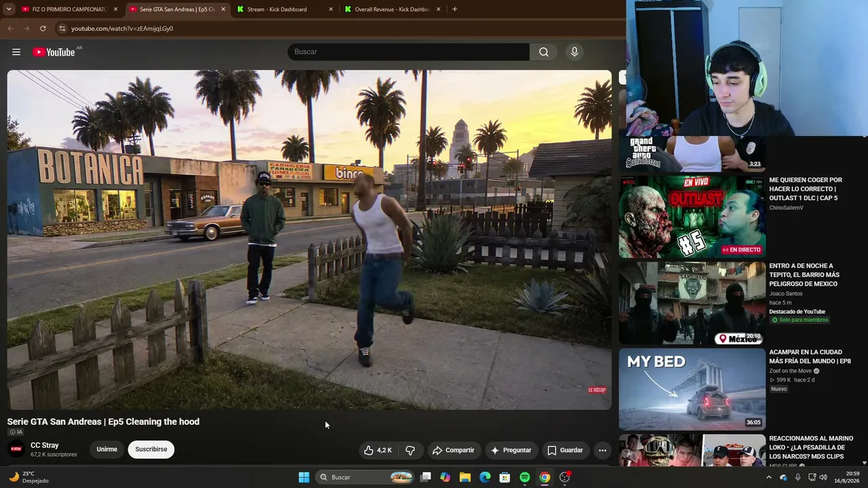Viewport: 868px width, 488px height.
Task: Open 'ME QUIEREN COGER POR HACER LO CORRECTO' video title
Action: pyautogui.click(x=806, y=189)
